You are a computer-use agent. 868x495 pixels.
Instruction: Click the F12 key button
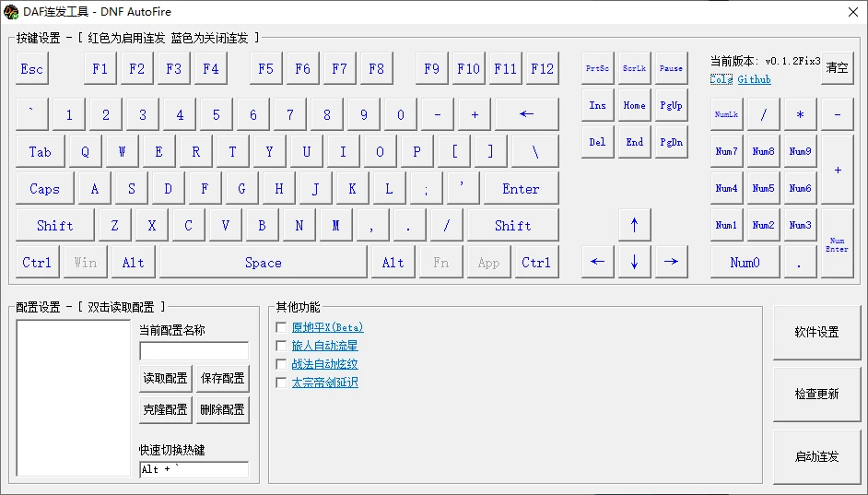pyautogui.click(x=543, y=68)
